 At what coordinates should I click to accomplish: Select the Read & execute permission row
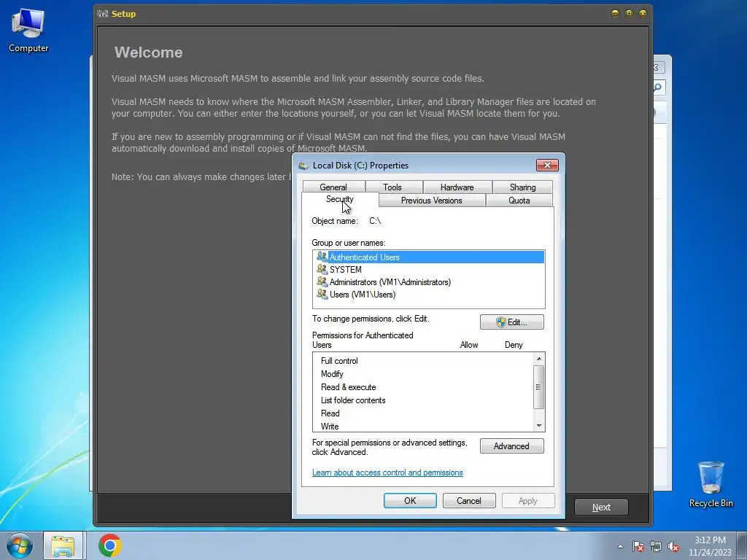[423, 387]
